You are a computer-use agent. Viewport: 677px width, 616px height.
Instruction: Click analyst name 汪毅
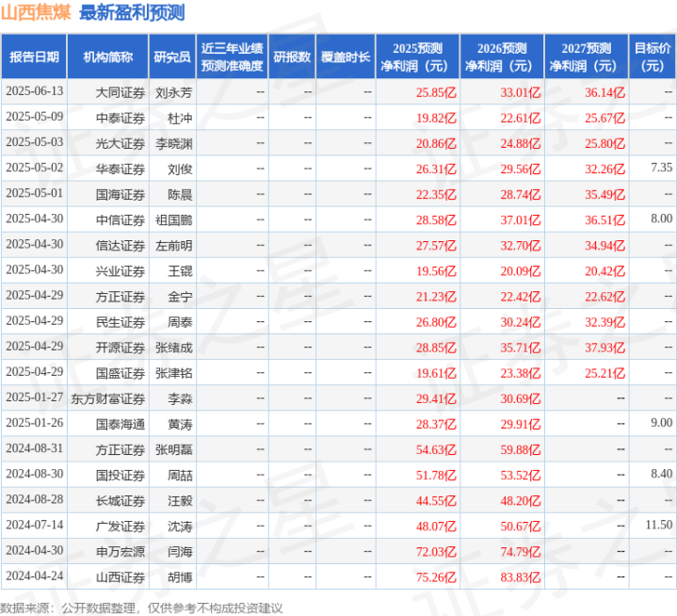(180, 501)
